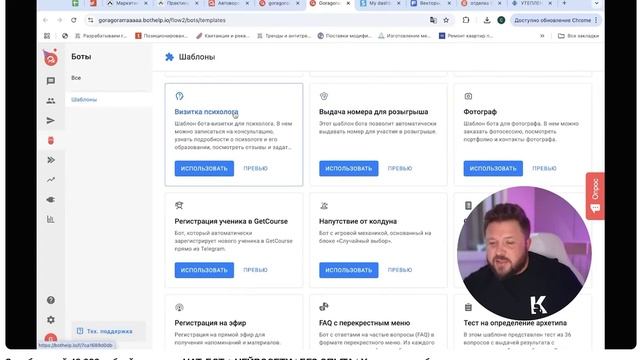
Task: Open the trend line analytics sidebar icon
Action: (x=51, y=180)
